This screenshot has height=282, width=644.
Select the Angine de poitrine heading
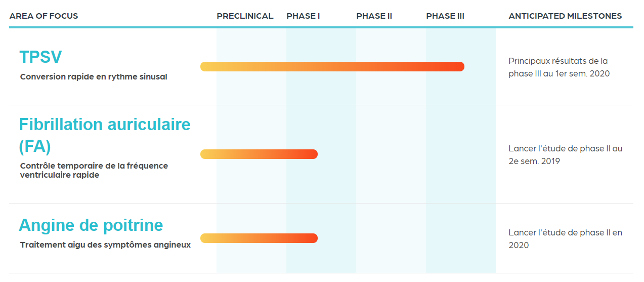91,225
